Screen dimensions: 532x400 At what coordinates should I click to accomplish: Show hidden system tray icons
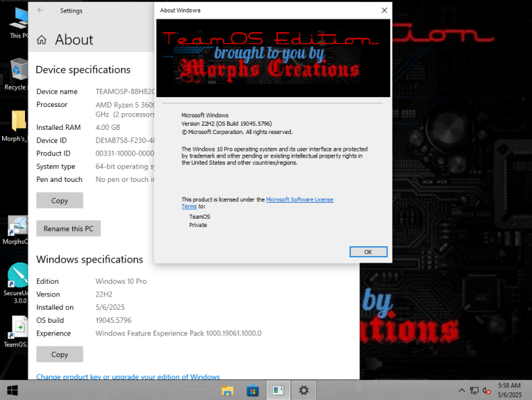coord(462,390)
